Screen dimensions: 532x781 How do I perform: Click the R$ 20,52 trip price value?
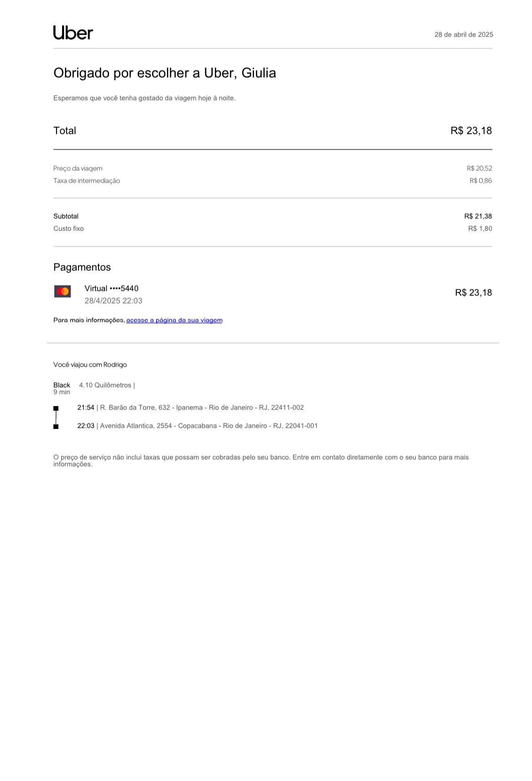479,168
